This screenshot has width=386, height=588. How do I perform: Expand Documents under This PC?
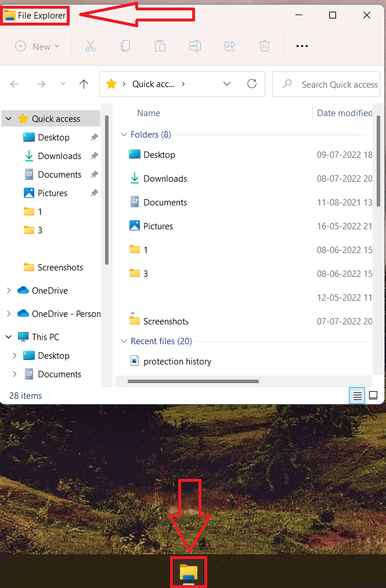tap(15, 374)
